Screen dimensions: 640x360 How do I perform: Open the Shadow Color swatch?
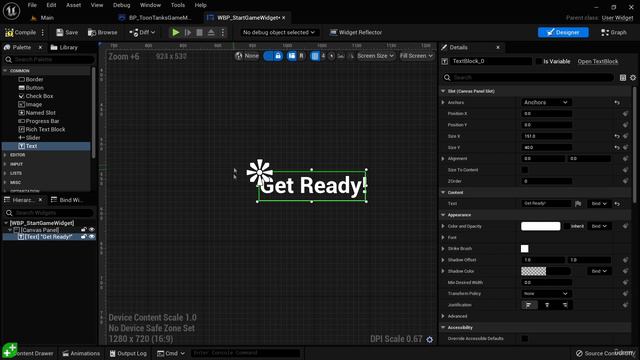tap(545, 271)
